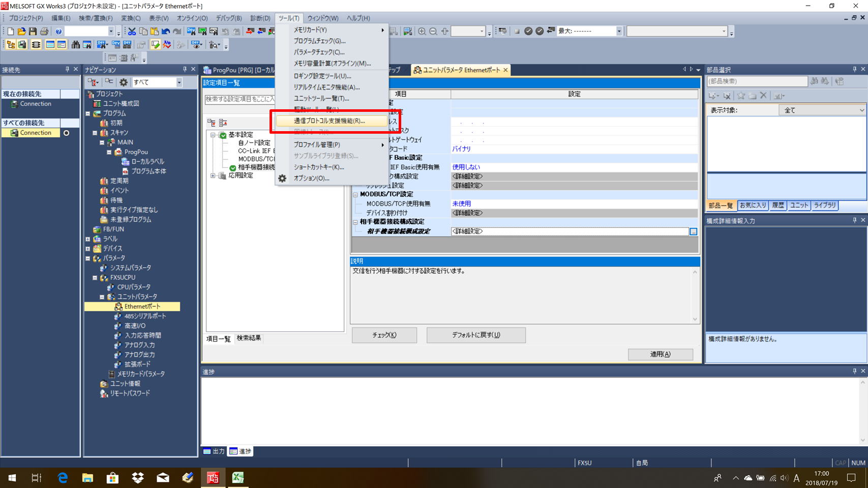Select CPUパラメータ in navigation tree

134,287
